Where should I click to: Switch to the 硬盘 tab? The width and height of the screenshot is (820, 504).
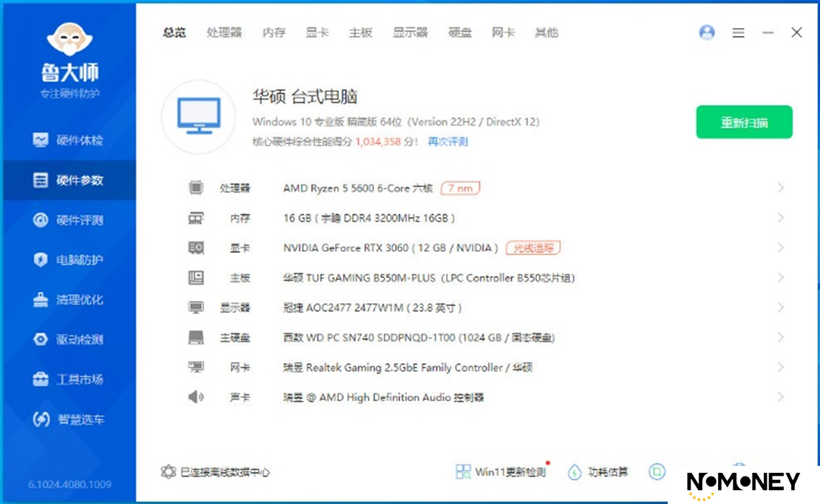[x=460, y=33]
